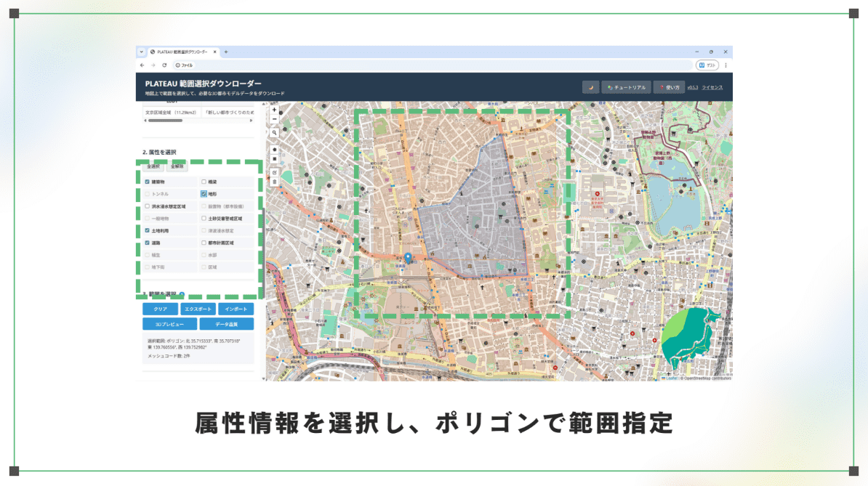The height and width of the screenshot is (486, 868).
Task: Check the 都市計画区域 checkbox
Action: (x=204, y=243)
